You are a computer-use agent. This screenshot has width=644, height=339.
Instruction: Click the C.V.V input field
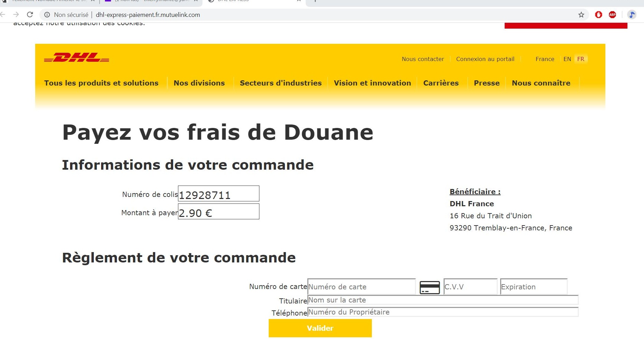tap(470, 287)
